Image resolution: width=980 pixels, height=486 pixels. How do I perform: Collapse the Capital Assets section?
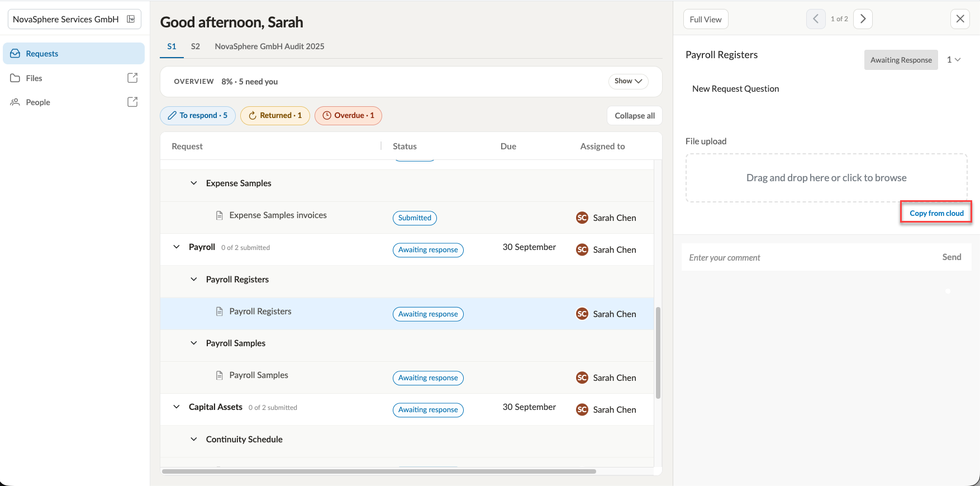click(177, 407)
